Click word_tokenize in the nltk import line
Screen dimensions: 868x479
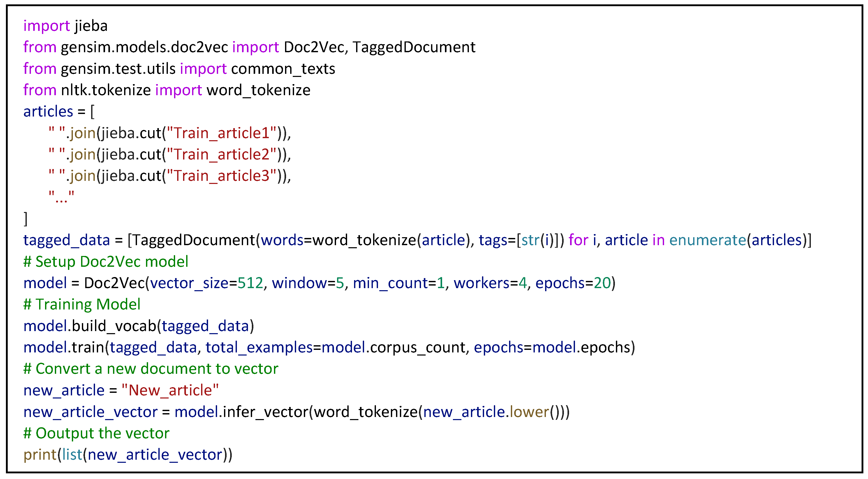pos(259,90)
